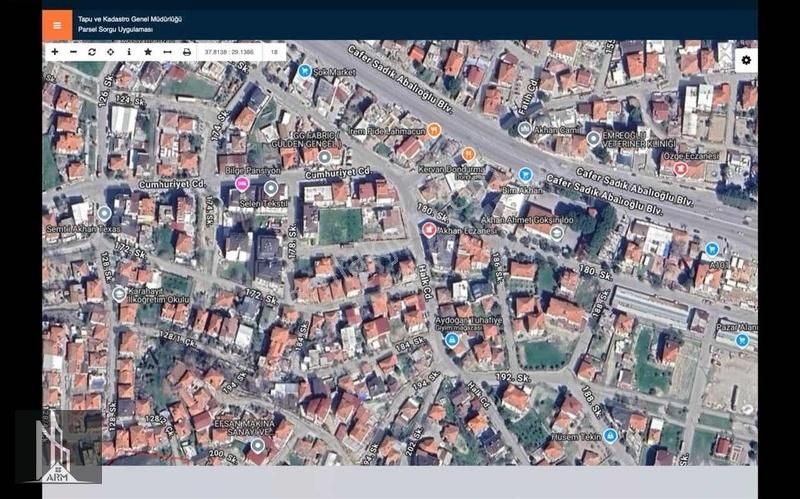Image resolution: width=800 pixels, height=499 pixels.
Task: Activate the locate/crosshair tool
Action: click(x=110, y=52)
